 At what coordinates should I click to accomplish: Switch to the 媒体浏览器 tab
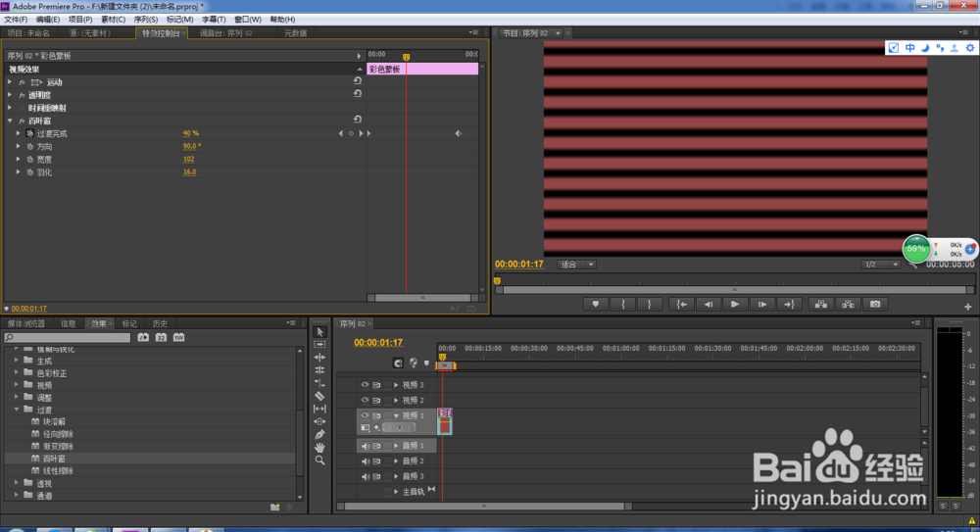coord(26,323)
